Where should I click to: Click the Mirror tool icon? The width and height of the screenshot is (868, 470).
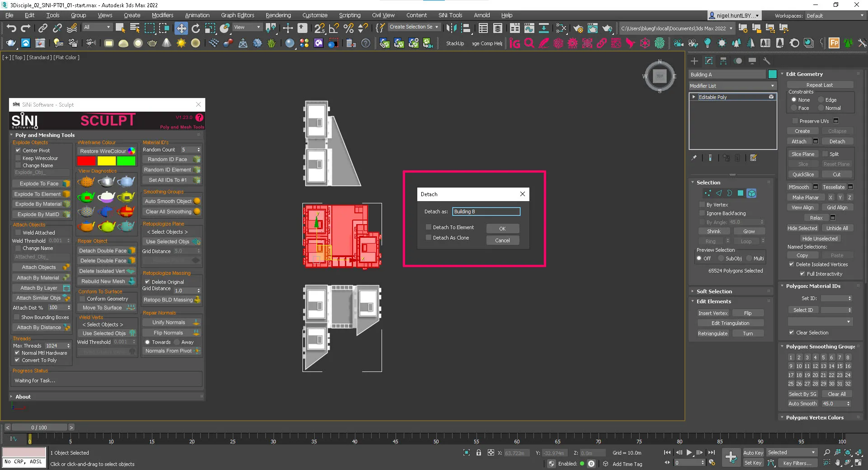point(451,28)
